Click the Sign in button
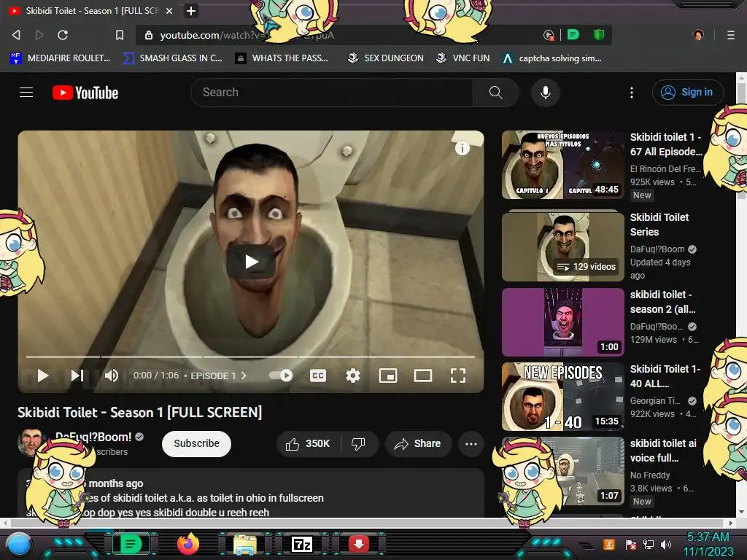 click(x=688, y=93)
